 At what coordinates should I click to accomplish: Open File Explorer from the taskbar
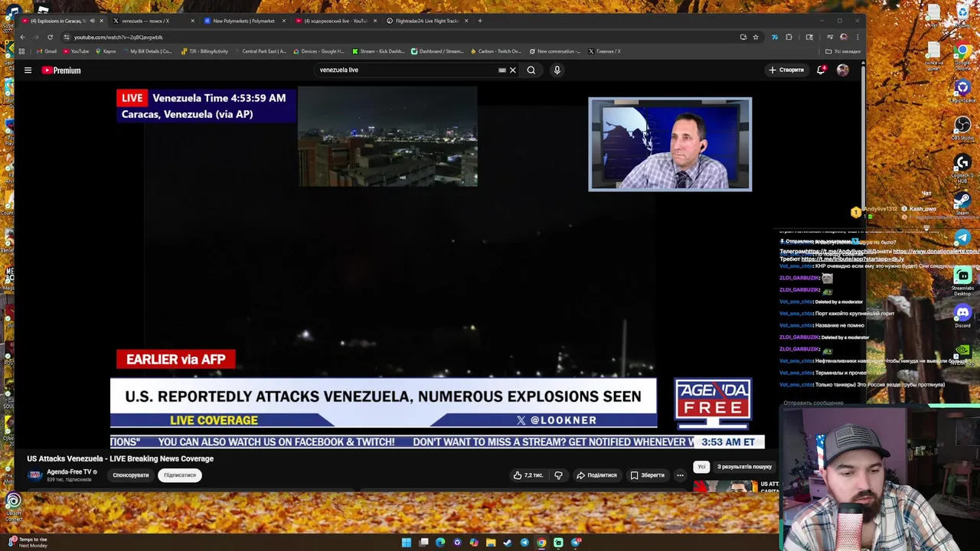tap(491, 543)
